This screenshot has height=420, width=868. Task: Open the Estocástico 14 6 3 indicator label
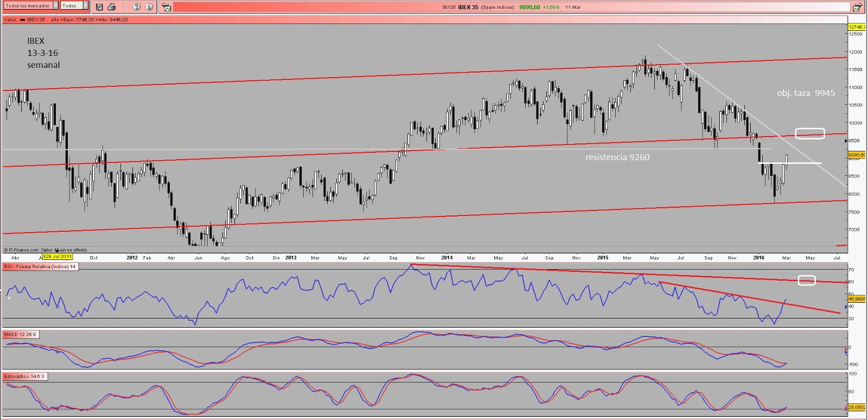25,376
